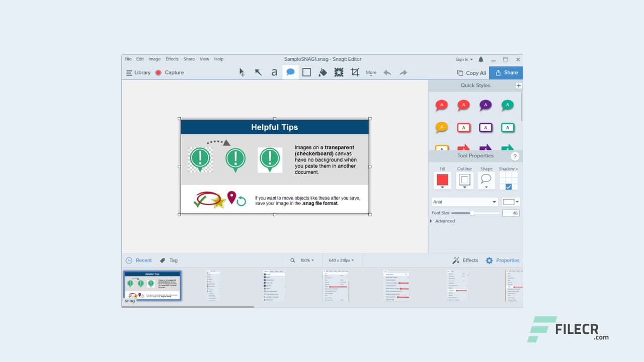Viewport: 644px width, 362px height.
Task: Click the blue Share button
Action: point(506,72)
